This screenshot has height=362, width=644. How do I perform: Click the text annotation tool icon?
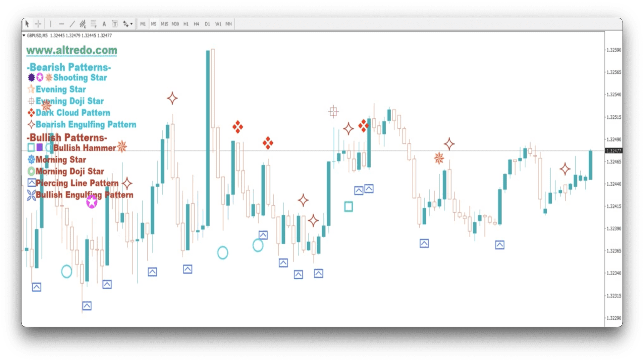[104, 24]
